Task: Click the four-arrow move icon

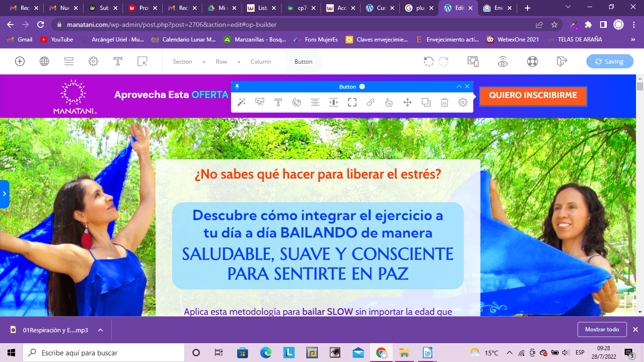Action: tap(408, 102)
